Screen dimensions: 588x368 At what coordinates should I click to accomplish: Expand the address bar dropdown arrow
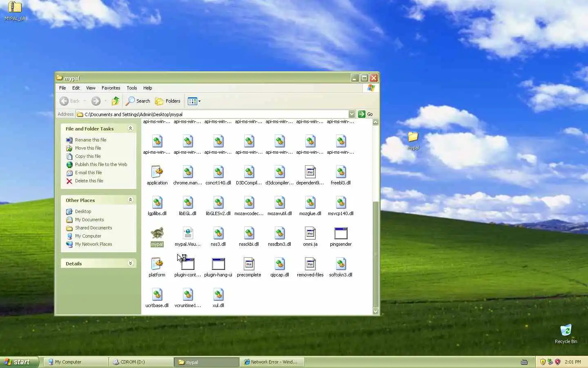[352, 114]
